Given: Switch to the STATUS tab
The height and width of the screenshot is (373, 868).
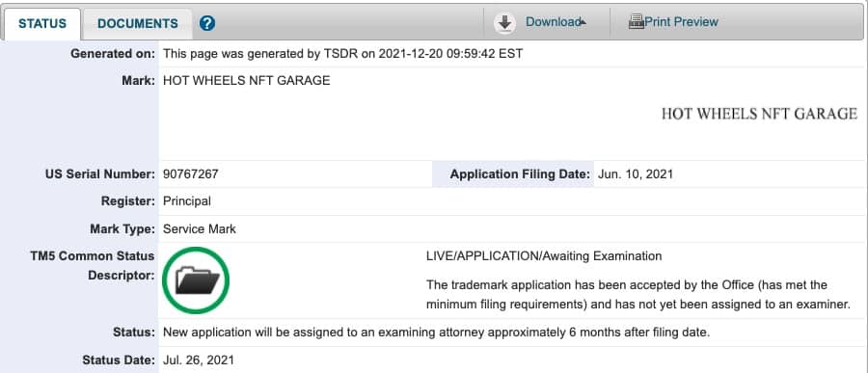Looking at the screenshot, I should [42, 24].
